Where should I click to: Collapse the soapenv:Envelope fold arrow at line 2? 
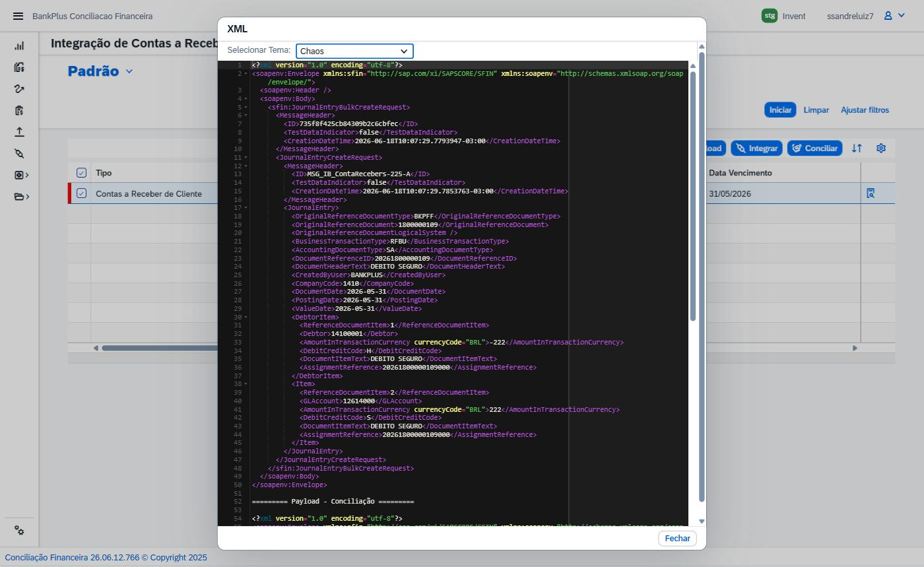(x=246, y=73)
